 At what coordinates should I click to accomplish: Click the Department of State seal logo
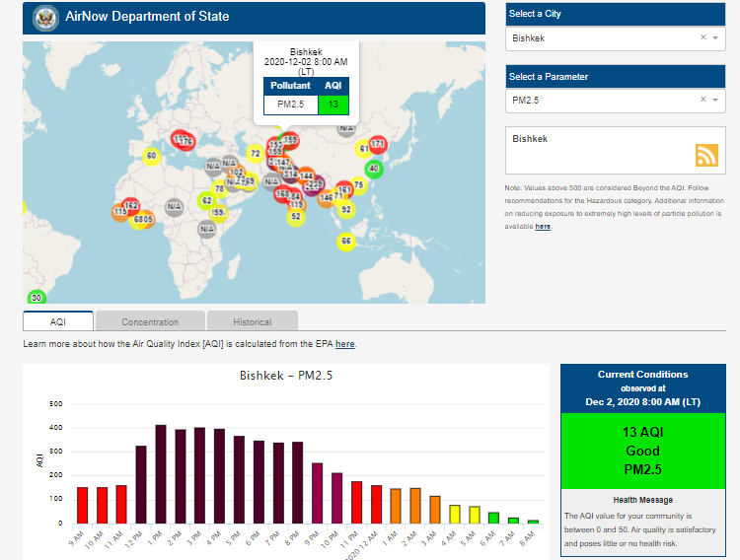[x=44, y=18]
